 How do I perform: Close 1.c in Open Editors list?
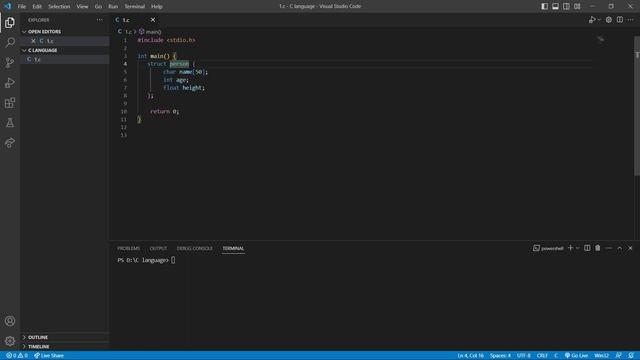tap(33, 41)
